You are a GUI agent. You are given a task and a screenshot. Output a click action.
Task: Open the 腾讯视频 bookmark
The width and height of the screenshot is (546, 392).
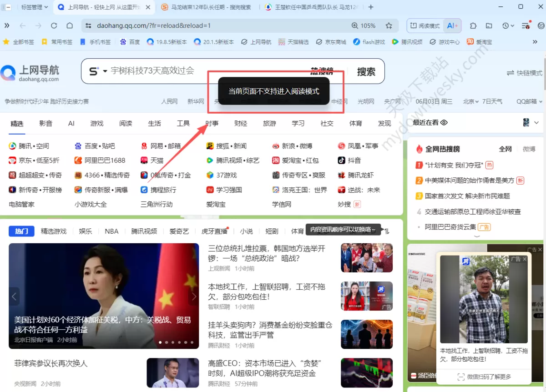(x=407, y=42)
